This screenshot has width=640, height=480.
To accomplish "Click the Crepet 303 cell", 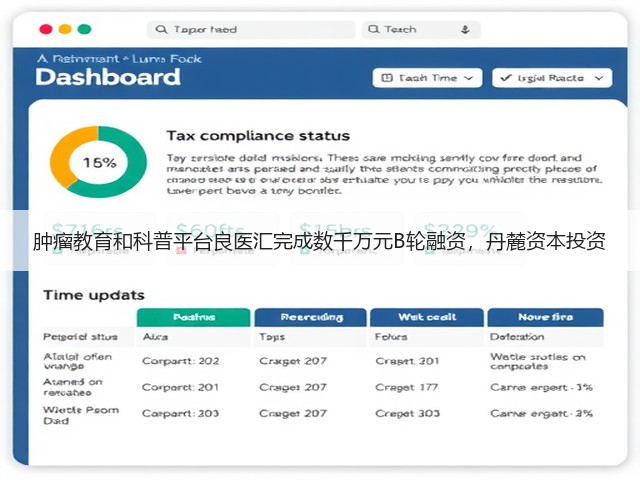I will (407, 413).
